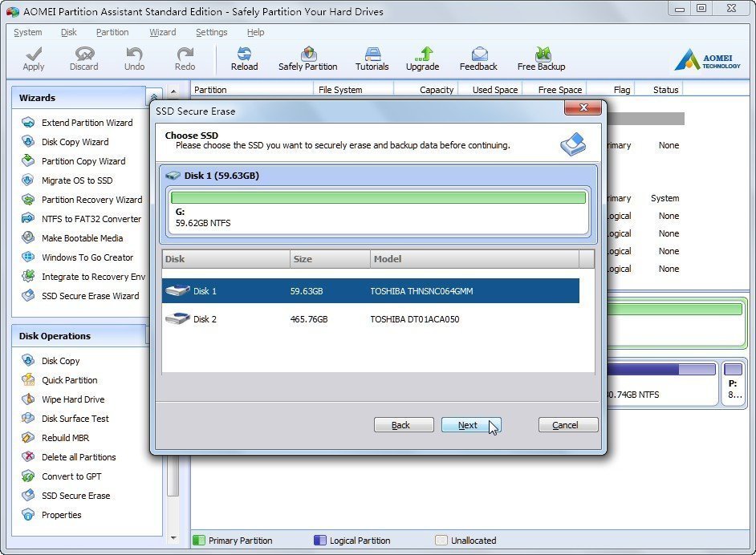Select Delete all Partitions operation
Viewport: 756px width, 555px height.
[x=79, y=458]
